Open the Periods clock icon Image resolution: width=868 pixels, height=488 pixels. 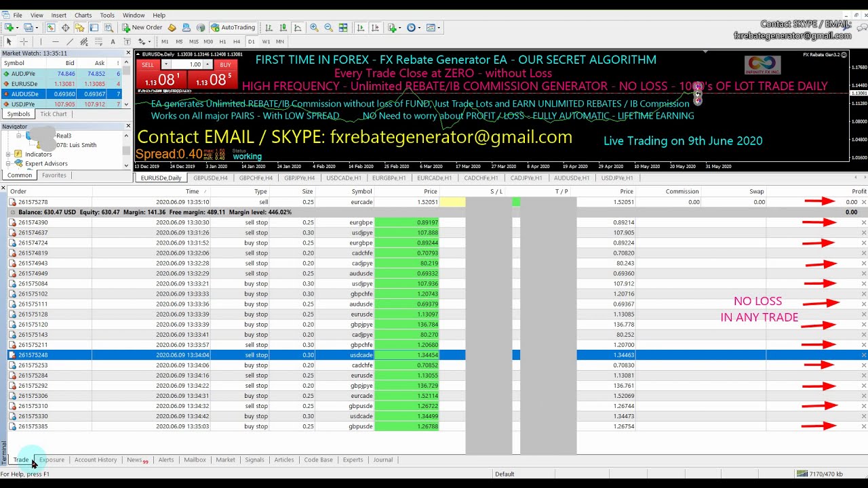click(412, 28)
